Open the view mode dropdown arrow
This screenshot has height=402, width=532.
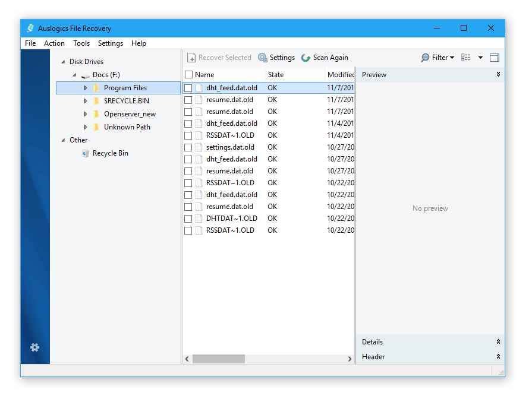[480, 58]
